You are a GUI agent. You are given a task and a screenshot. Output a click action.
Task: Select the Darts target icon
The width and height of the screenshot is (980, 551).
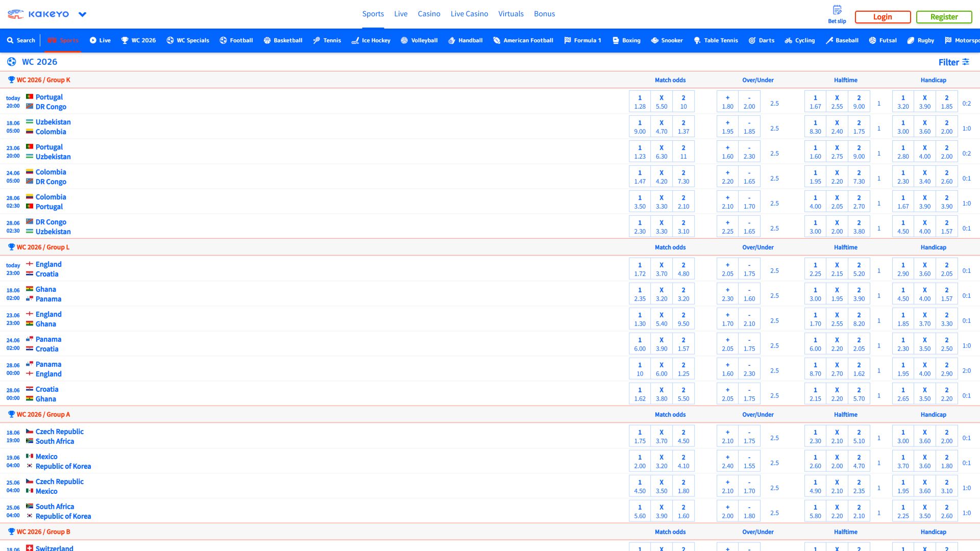(752, 40)
